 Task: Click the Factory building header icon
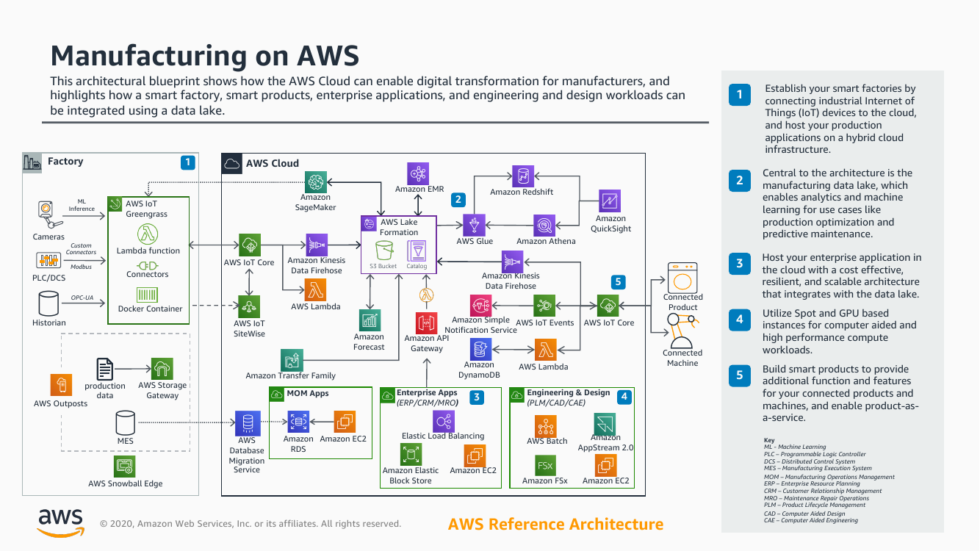pyautogui.click(x=32, y=162)
